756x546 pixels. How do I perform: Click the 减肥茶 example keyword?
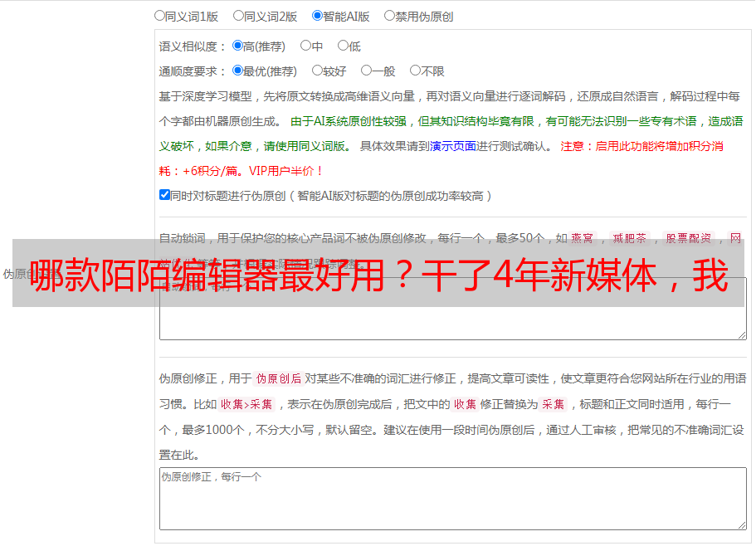[630, 238]
